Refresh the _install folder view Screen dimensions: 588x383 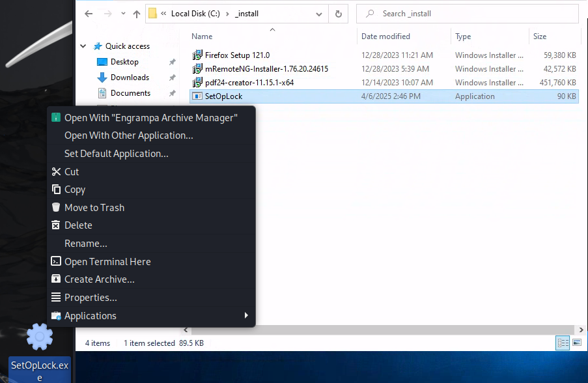(x=338, y=14)
